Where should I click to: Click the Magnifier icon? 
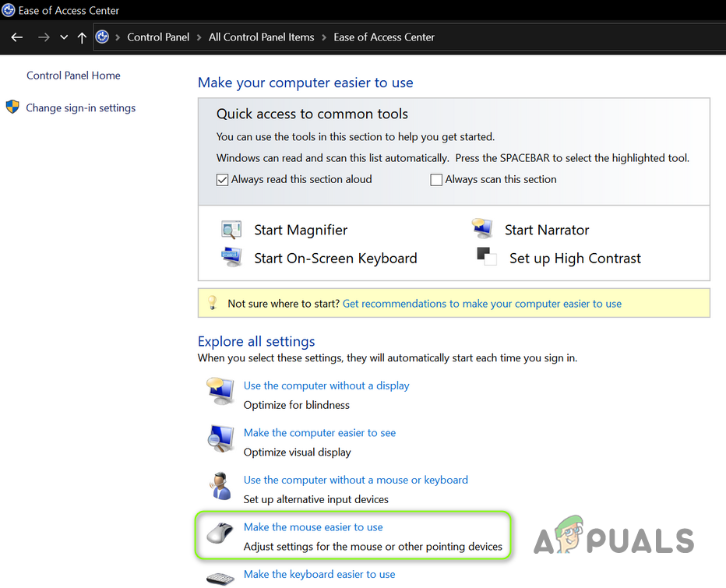tap(231, 230)
